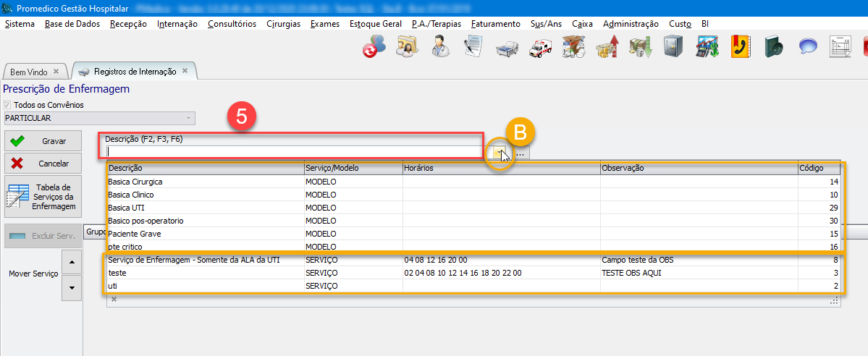Click the Mover Serviço up arrow
Viewport: 868px width, 356px height.
(x=70, y=261)
